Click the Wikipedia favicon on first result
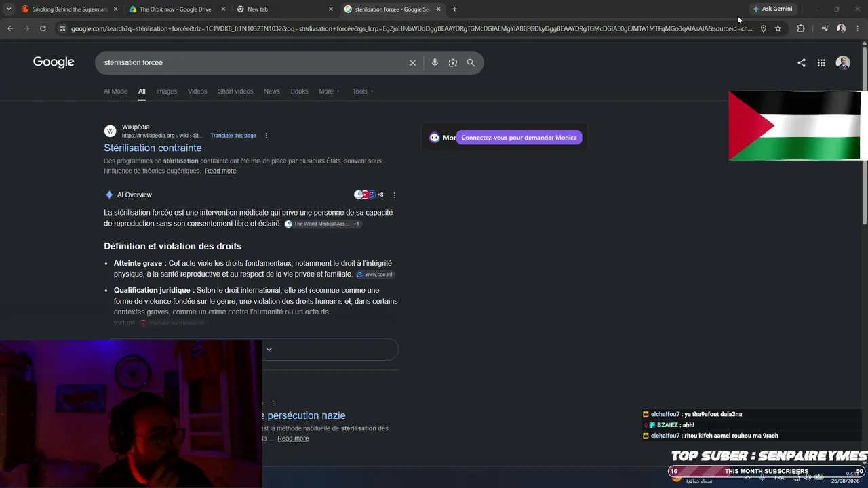Screen dimensions: 868x488 tap(110, 131)
